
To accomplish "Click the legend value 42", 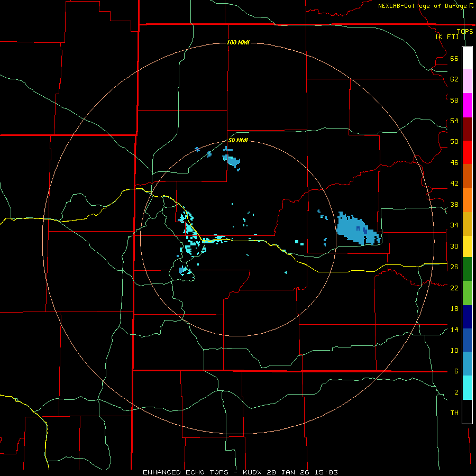I will tap(454, 184).
